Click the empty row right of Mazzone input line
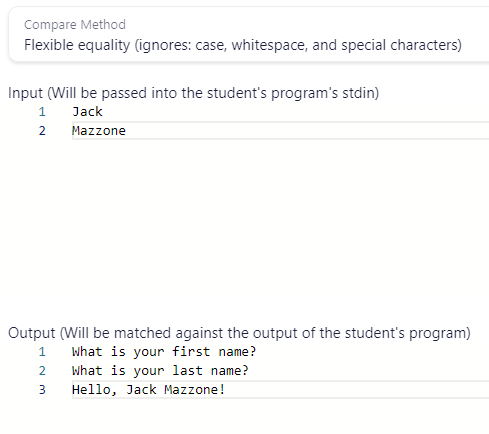The width and height of the screenshot is (489, 434). click(307, 131)
